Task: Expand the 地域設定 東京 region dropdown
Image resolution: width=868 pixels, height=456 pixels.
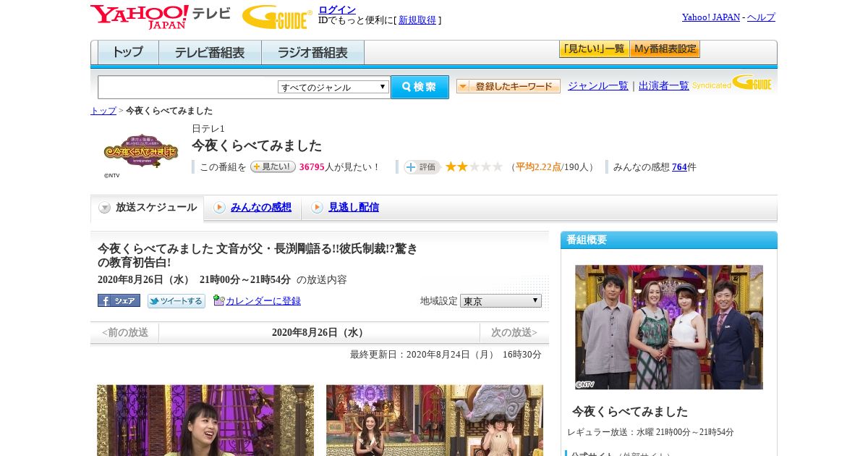Action: pos(501,300)
